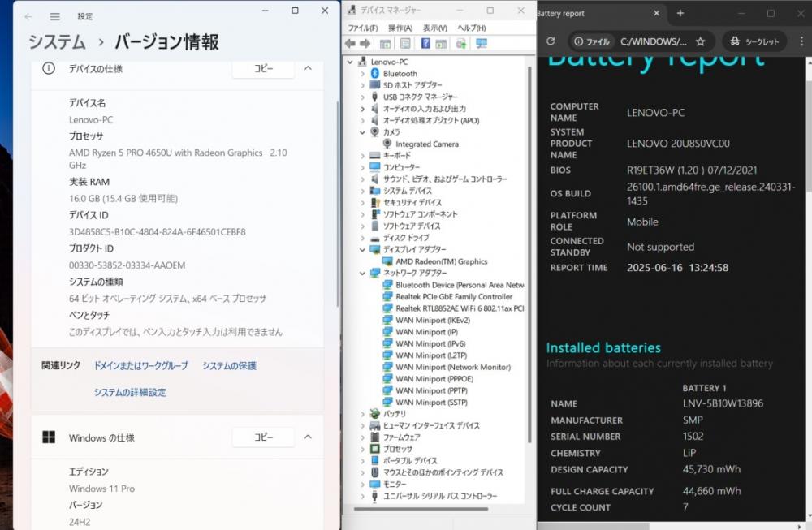Select Bluetooth Device (Personal Area Network) row
The height and width of the screenshot is (530, 812).
point(460,285)
